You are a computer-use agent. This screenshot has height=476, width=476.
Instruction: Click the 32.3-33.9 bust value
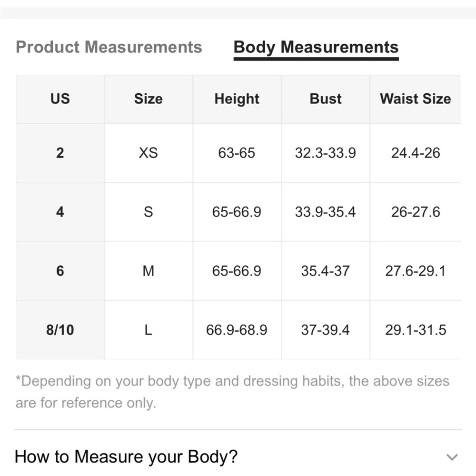coord(326,153)
